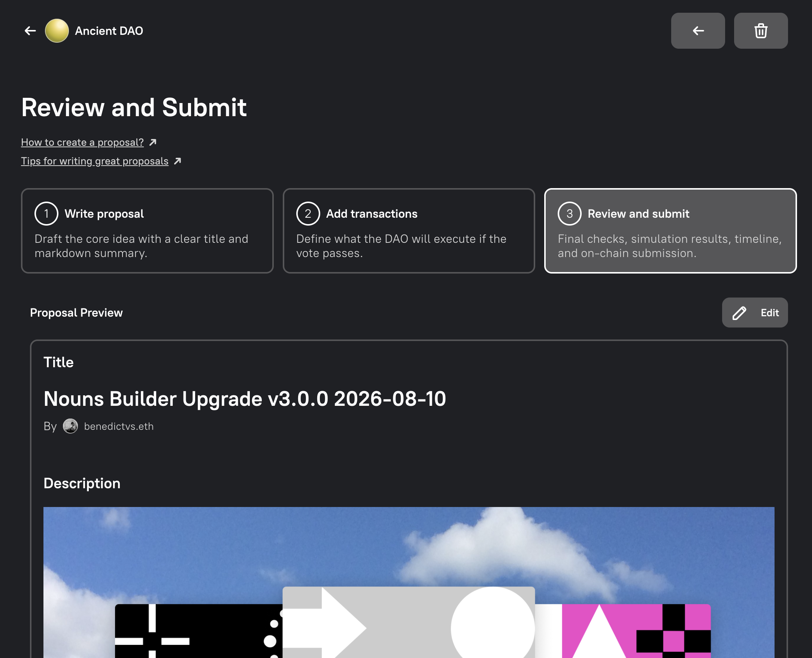Click the proposal description sky image

pos(409,582)
